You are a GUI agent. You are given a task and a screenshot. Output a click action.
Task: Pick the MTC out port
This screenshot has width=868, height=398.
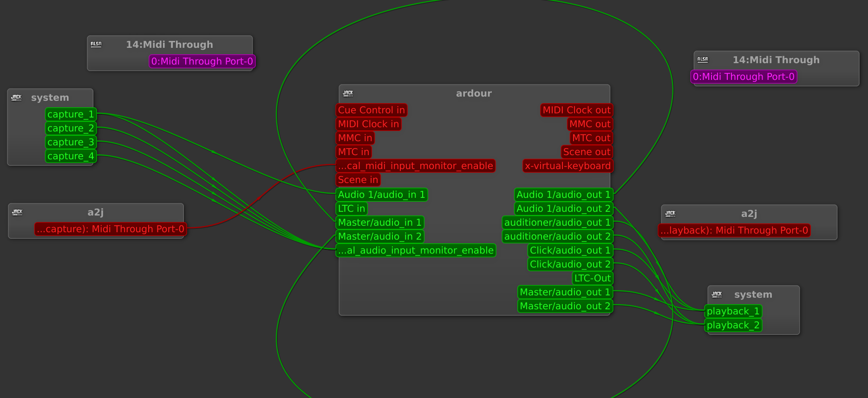tap(592, 138)
